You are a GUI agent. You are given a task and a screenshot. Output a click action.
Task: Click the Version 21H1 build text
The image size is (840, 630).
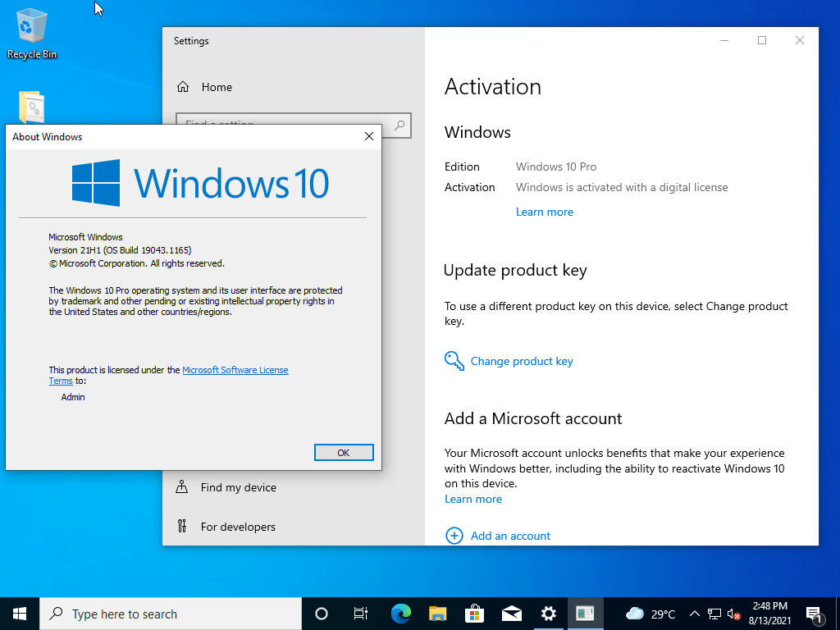point(120,250)
